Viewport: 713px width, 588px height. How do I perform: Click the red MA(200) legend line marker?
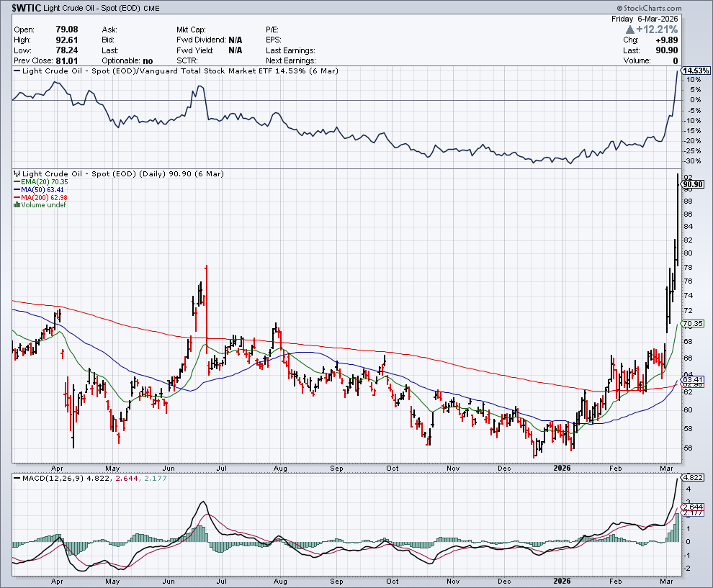click(x=17, y=198)
